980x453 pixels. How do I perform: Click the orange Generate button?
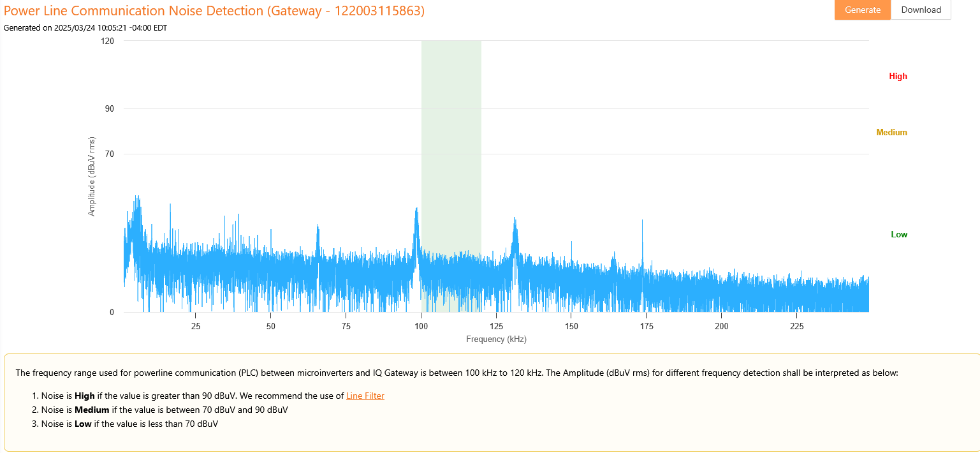862,10
